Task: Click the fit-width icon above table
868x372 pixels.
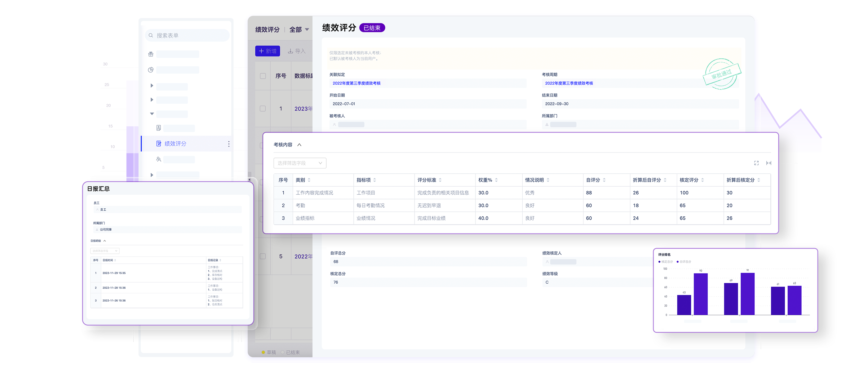Action: pos(768,163)
